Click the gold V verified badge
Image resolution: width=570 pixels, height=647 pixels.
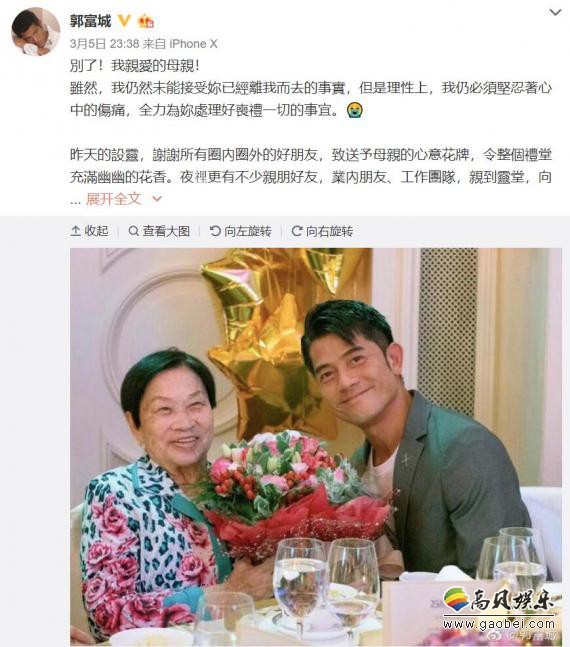coord(125,21)
